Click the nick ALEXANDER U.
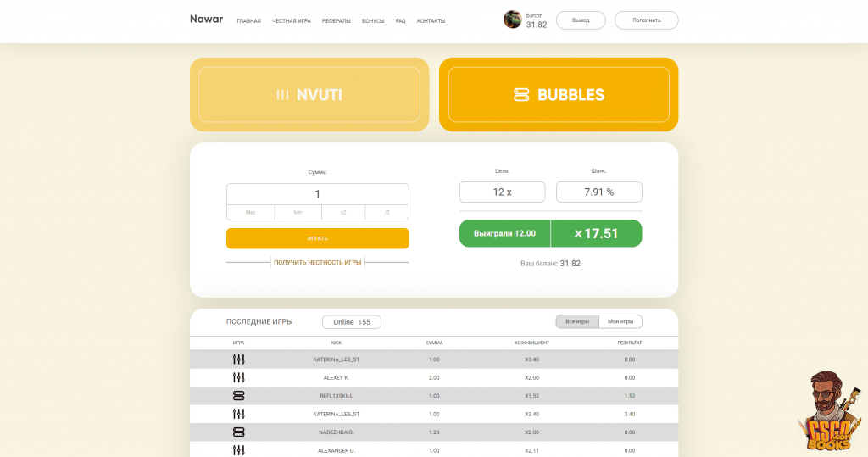868x457 pixels. tap(337, 450)
